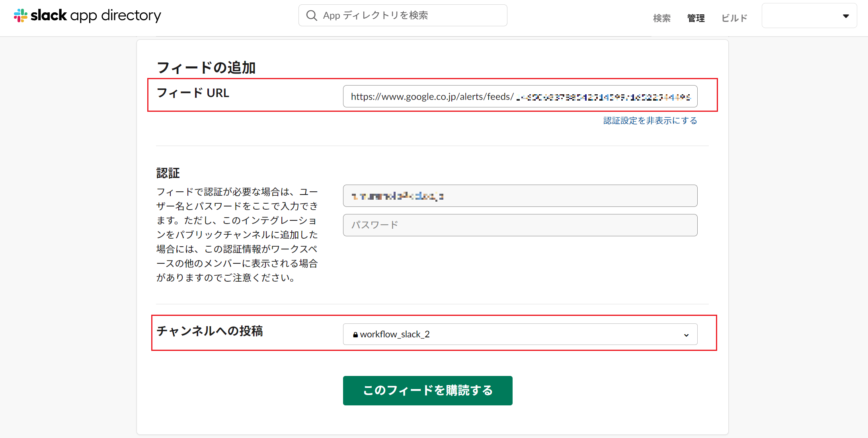Open the ビルド menu item
The width and height of the screenshot is (868, 438).
tap(734, 18)
